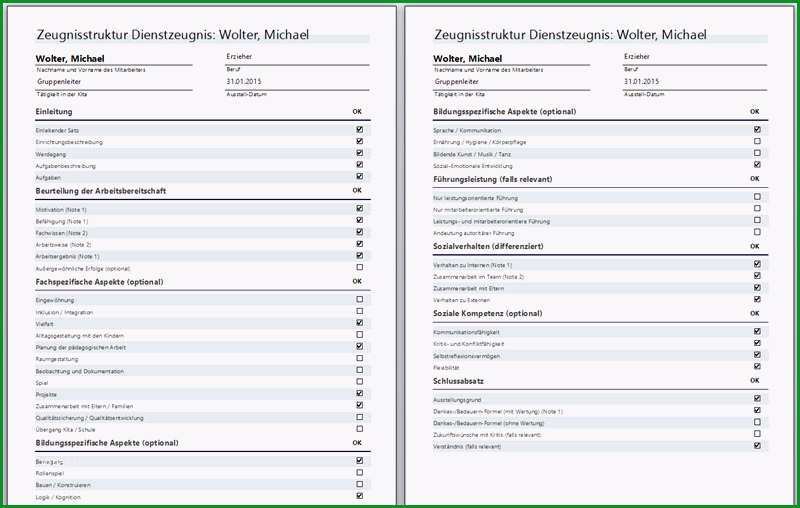Check the Rollenspiel checkbox
Viewport: 800px width, 508px height.
coord(360,473)
